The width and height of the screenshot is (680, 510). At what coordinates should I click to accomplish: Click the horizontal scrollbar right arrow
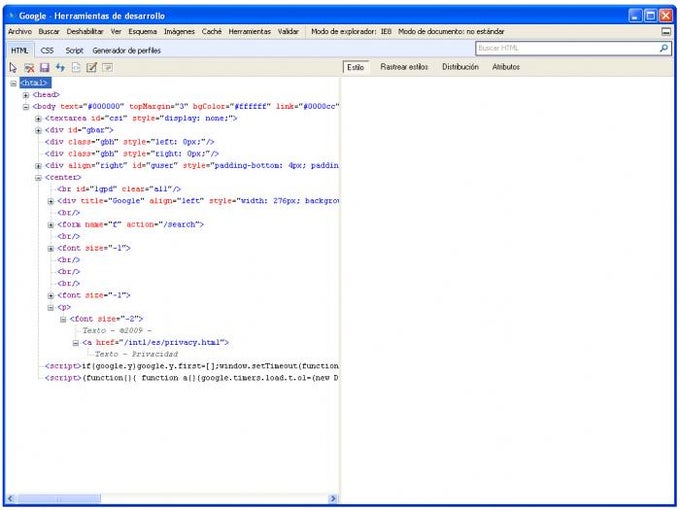(333, 499)
